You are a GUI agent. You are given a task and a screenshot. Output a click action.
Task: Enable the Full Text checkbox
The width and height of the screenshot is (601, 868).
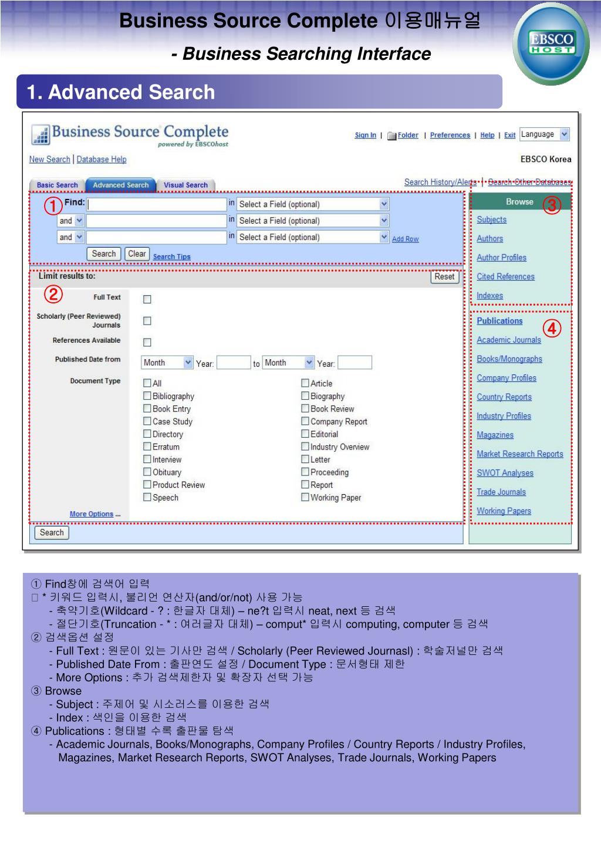(147, 299)
